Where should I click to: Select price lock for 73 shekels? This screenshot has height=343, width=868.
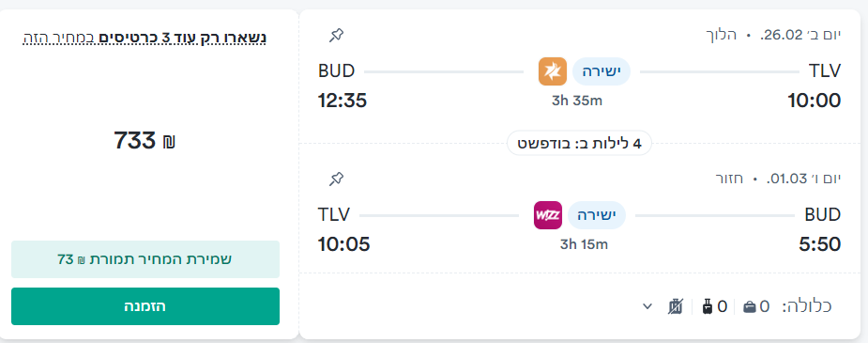click(145, 259)
